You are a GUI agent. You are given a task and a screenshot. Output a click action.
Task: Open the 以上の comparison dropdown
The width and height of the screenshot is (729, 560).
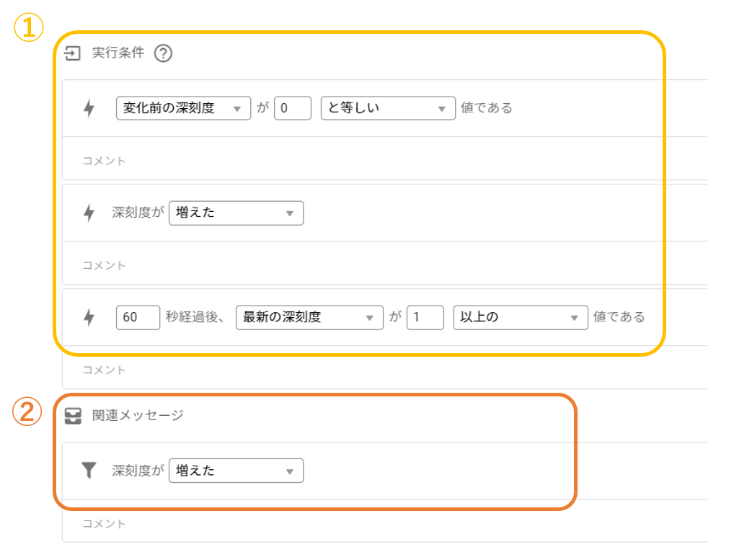521,317
